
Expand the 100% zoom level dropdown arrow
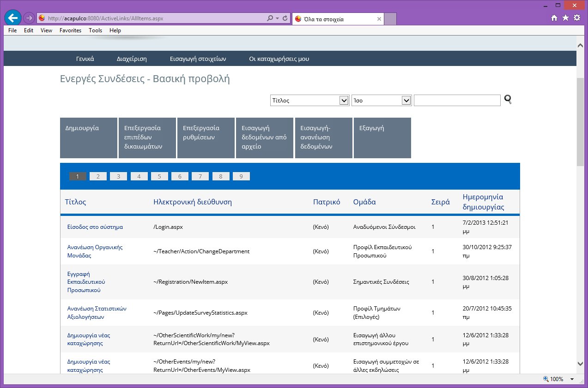click(572, 379)
